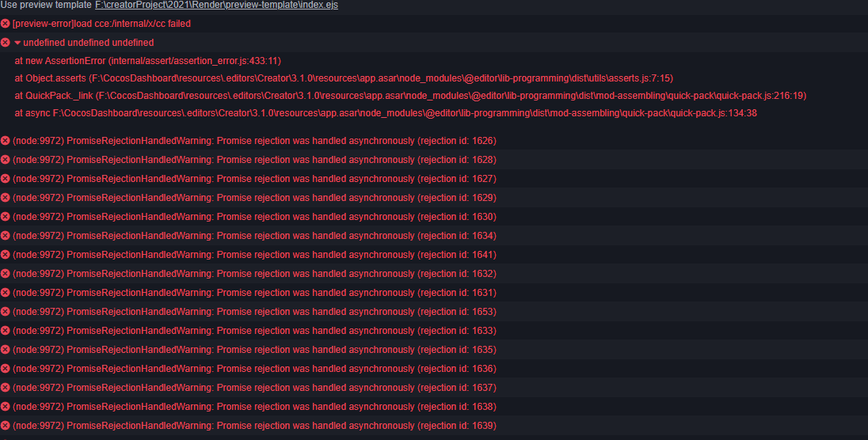Select the '[preview-error]load cce:/internal/x/cc failed' message
The image size is (868, 440).
coord(101,24)
